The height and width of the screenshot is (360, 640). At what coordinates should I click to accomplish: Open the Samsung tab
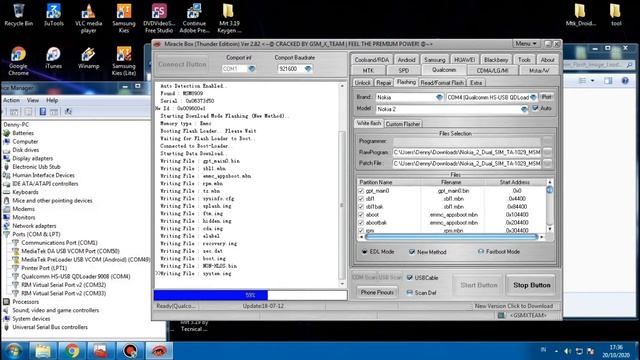point(434,60)
